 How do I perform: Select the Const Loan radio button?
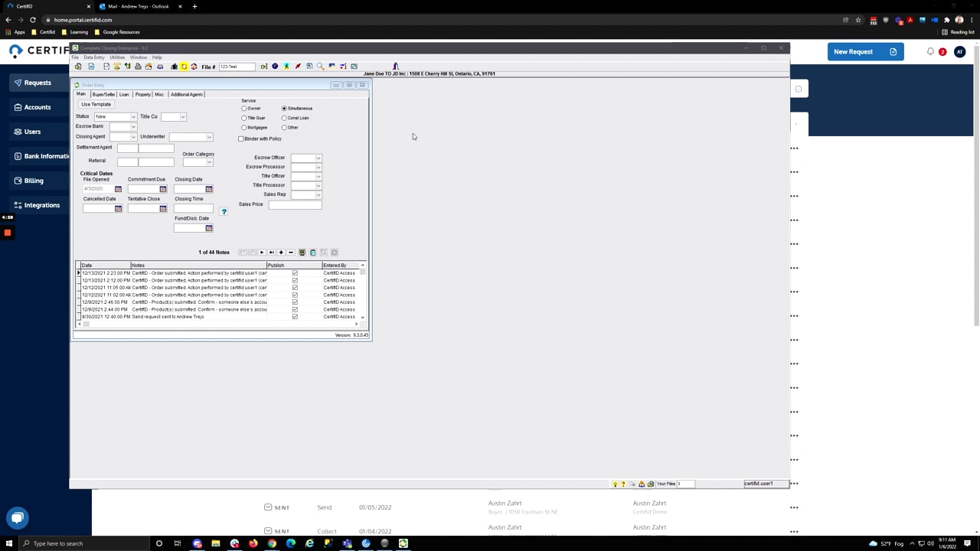[284, 118]
